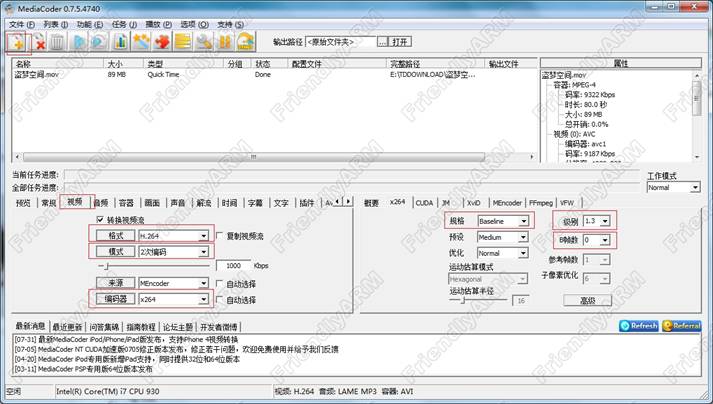
Task: Click the tab strip scroll-right arrow
Action: click(348, 201)
